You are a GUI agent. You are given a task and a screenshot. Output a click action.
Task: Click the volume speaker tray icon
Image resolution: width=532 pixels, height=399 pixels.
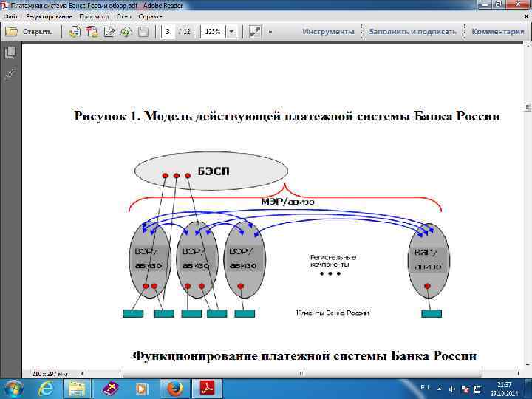point(452,389)
